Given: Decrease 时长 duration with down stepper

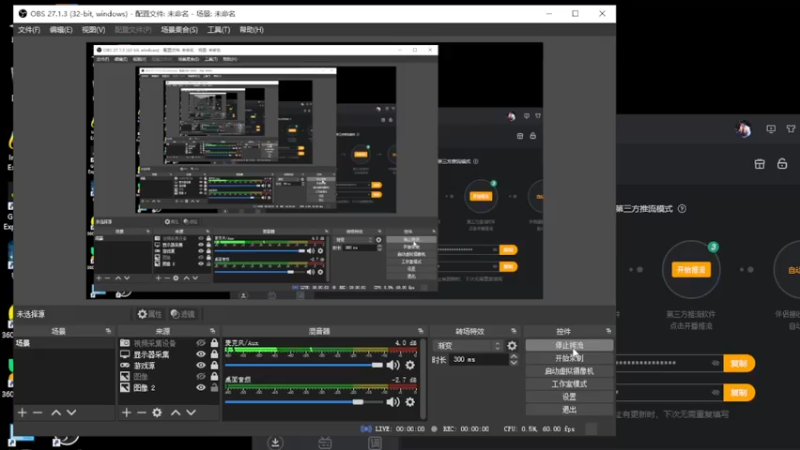Looking at the screenshot, I should (514, 363).
